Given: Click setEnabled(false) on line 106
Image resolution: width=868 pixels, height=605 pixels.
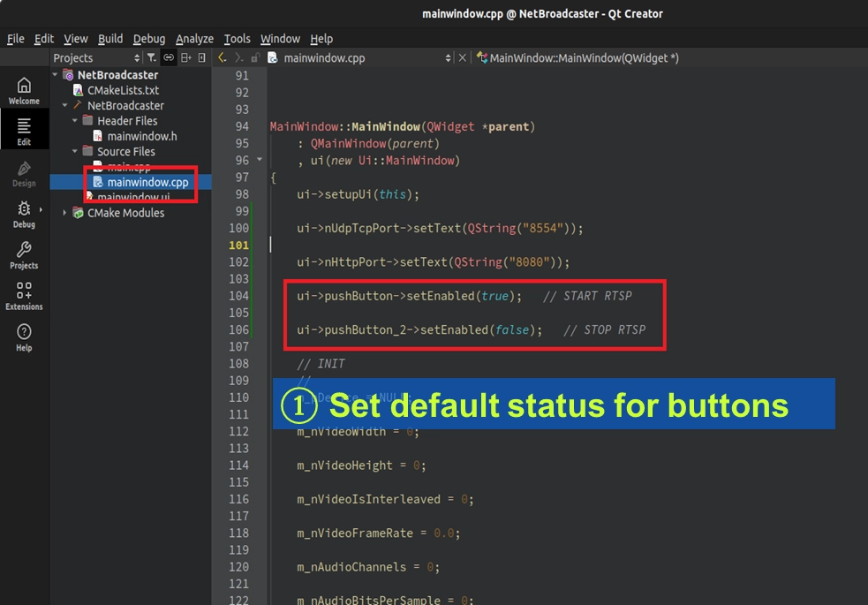Looking at the screenshot, I should 478,329.
